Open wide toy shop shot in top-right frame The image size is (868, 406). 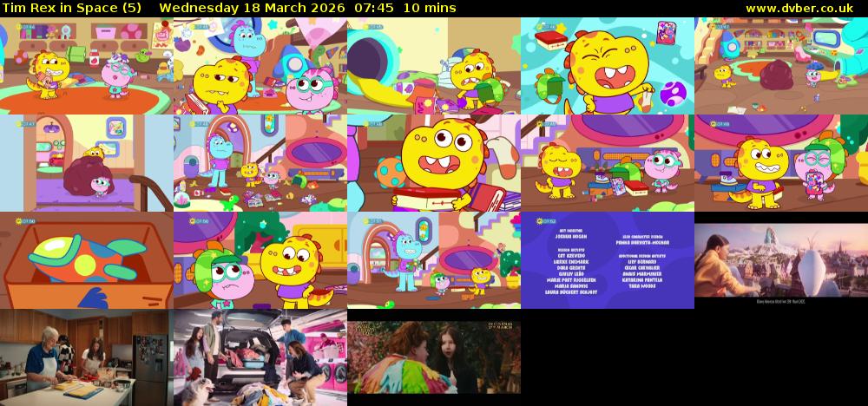coord(780,66)
